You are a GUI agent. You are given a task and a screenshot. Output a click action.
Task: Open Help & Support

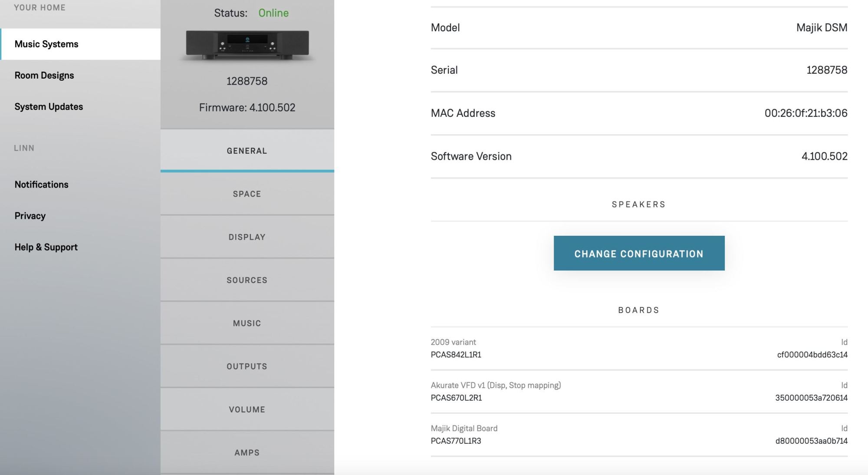click(x=46, y=247)
